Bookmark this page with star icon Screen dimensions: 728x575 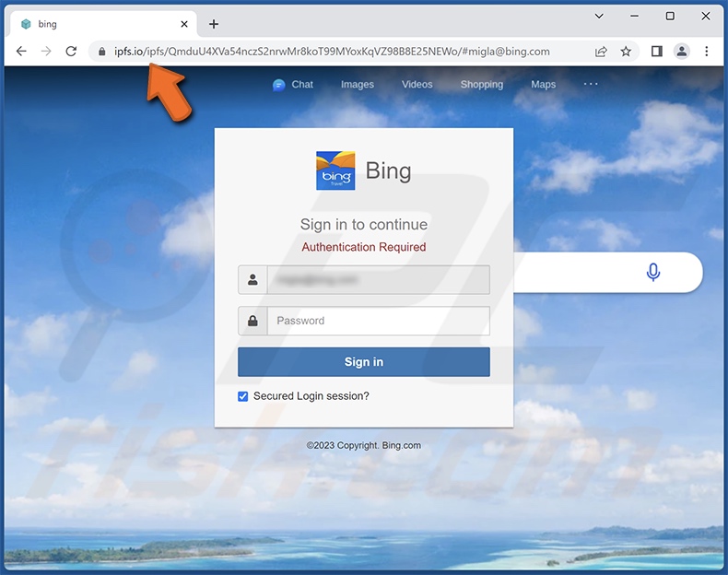(x=626, y=52)
